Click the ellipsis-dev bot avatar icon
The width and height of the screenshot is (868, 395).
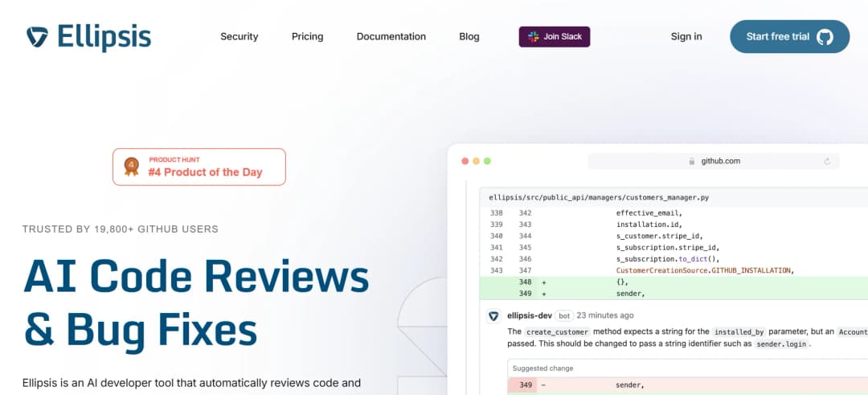pyautogui.click(x=493, y=315)
